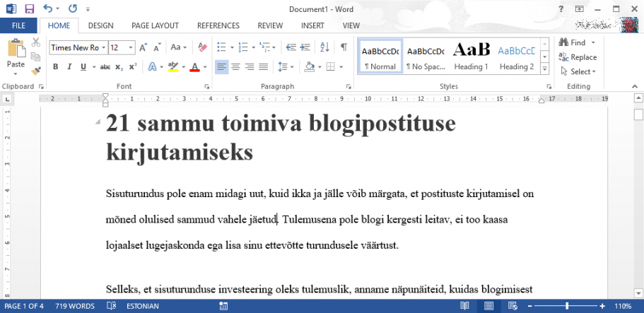Click the Paste clipboard icon
The height and width of the screenshot is (313, 644).
(x=16, y=47)
